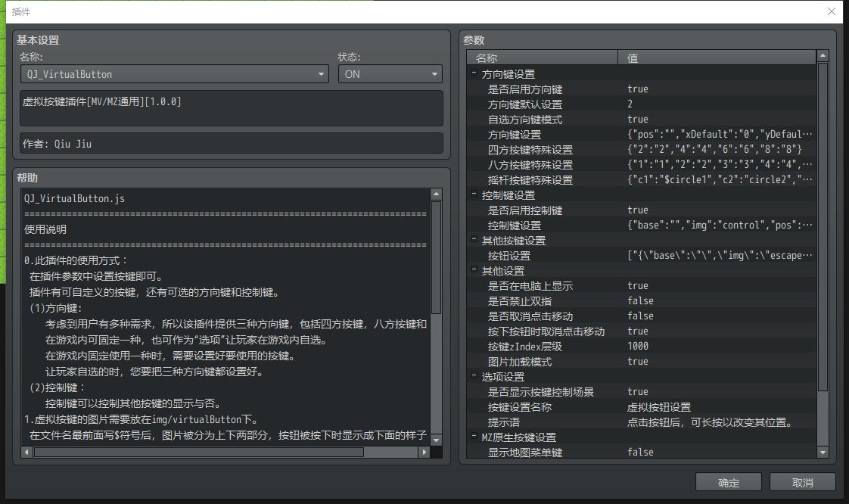Confirm with the 确定 button
The width and height of the screenshot is (849, 504).
tap(728, 482)
